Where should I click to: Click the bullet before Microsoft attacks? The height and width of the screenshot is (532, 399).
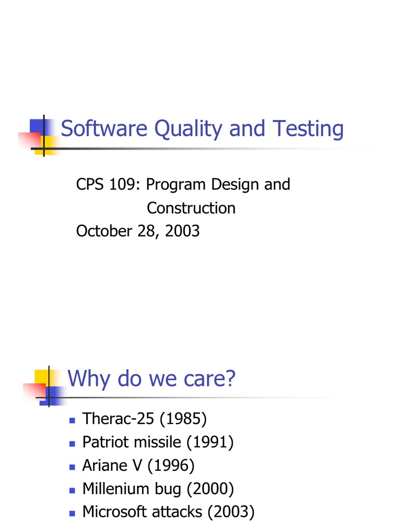coord(72,513)
